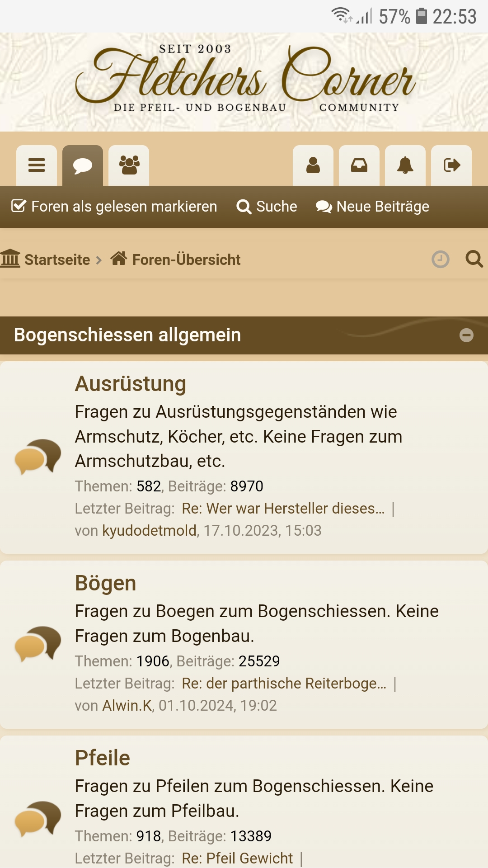Collapse the 'Bogenschiessen allgemein' category

coord(466,335)
